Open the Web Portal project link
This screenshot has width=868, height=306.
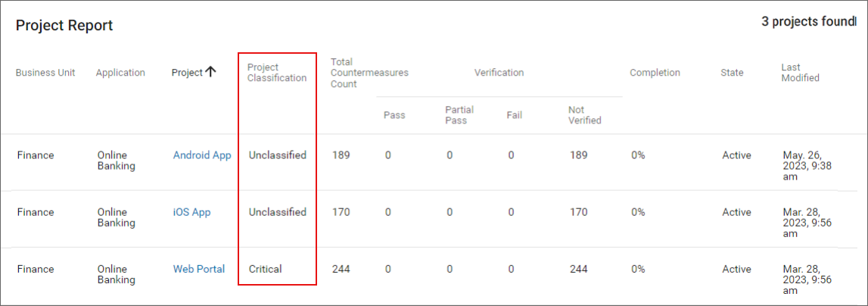coord(199,269)
